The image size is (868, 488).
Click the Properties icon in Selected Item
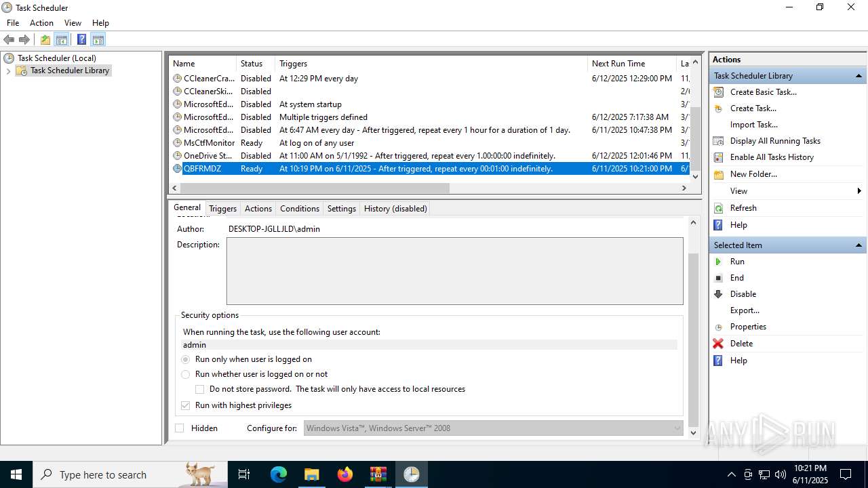719,327
